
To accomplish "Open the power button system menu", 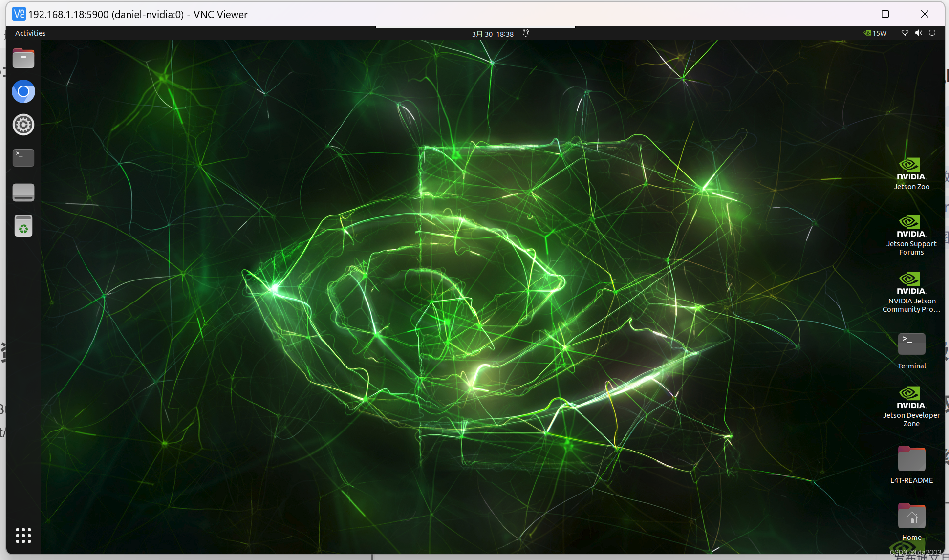I will tap(932, 33).
